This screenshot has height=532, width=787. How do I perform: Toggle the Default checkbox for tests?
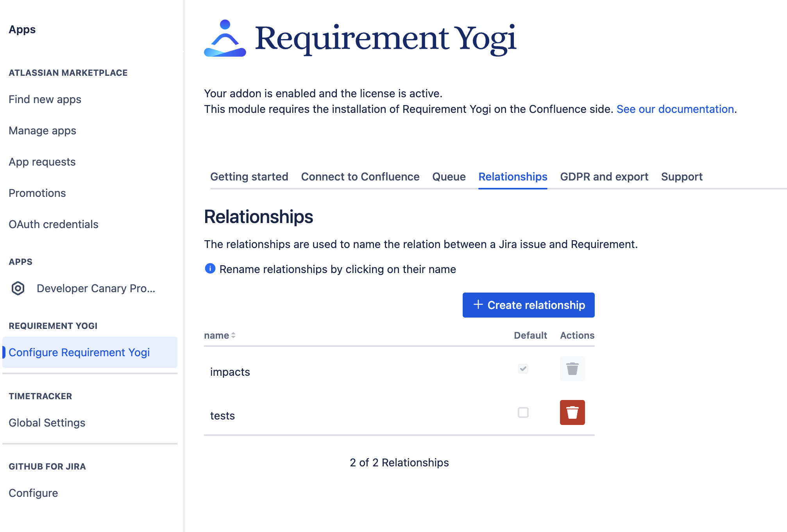coord(523,412)
